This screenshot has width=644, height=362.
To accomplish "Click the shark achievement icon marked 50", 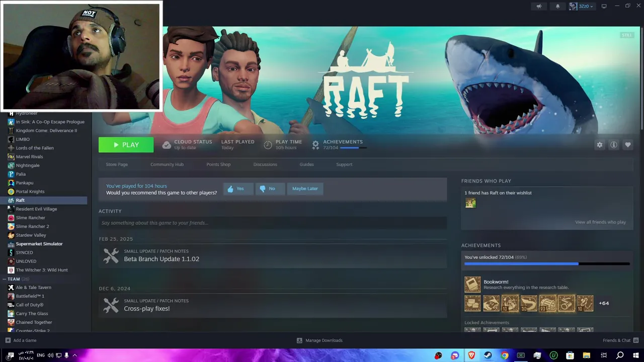I will coord(529,303).
